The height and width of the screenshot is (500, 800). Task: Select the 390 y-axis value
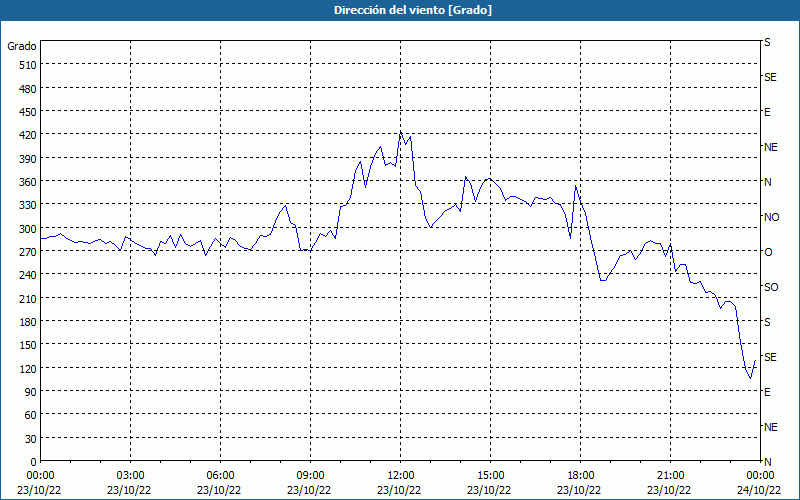pos(28,159)
